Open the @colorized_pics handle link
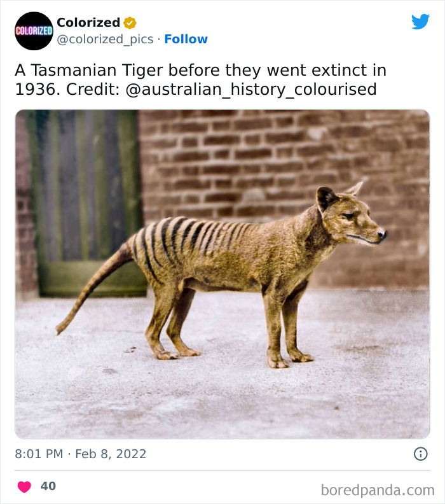 tap(105, 39)
